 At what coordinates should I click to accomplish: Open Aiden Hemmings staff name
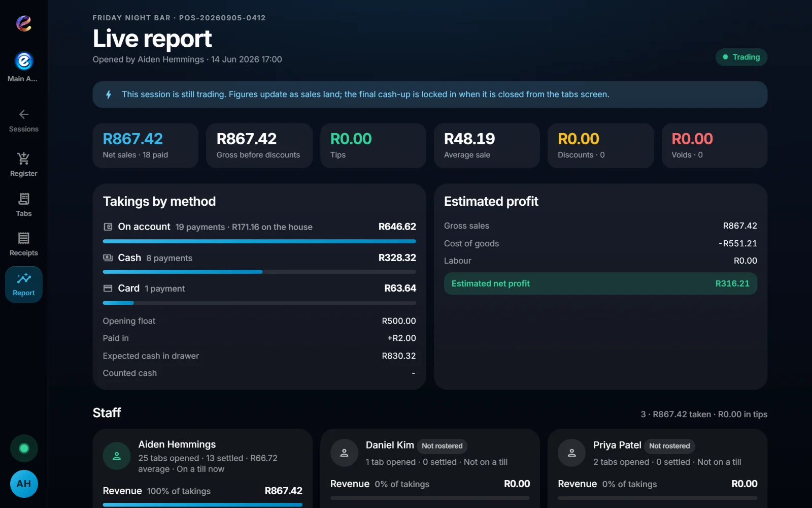coord(177,444)
